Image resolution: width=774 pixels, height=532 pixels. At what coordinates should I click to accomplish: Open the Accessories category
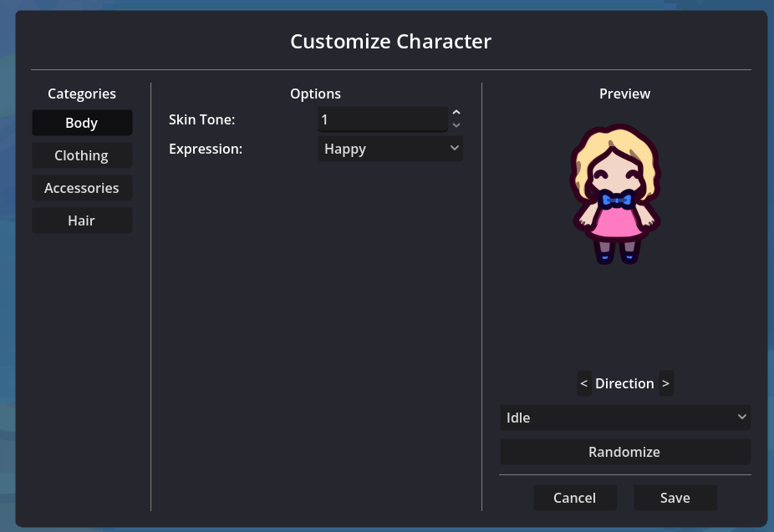click(81, 187)
